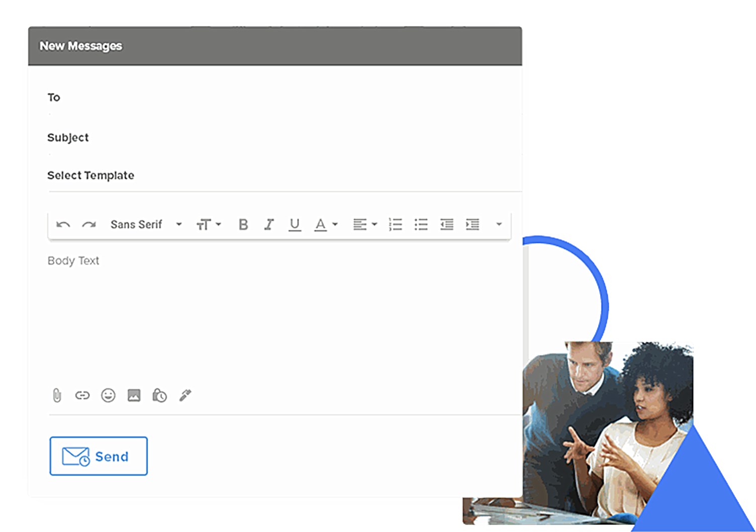Viewport: 756px width, 532px height.
Task: Increase the indent level
Action: point(472,224)
